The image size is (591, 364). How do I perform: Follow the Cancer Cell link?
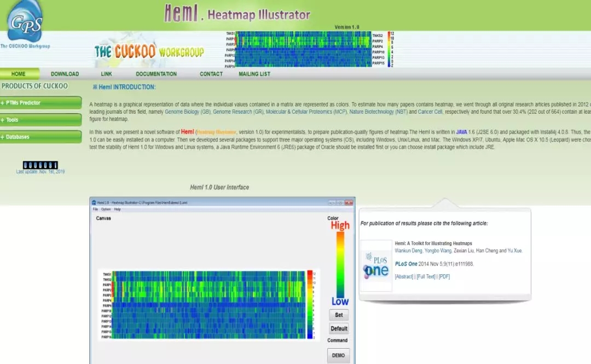click(430, 112)
